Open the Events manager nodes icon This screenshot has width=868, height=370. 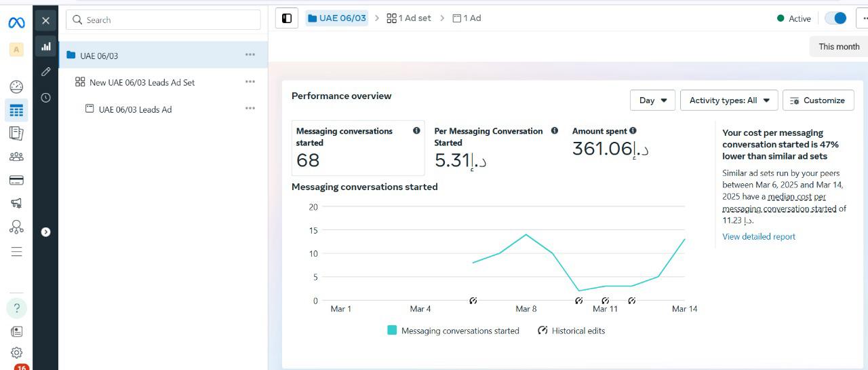pos(16,227)
